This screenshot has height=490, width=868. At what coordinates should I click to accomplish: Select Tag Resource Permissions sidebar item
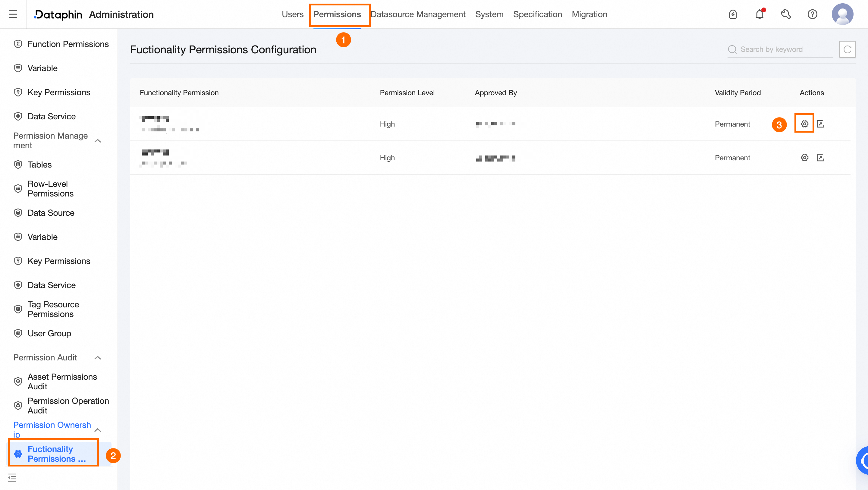click(53, 309)
